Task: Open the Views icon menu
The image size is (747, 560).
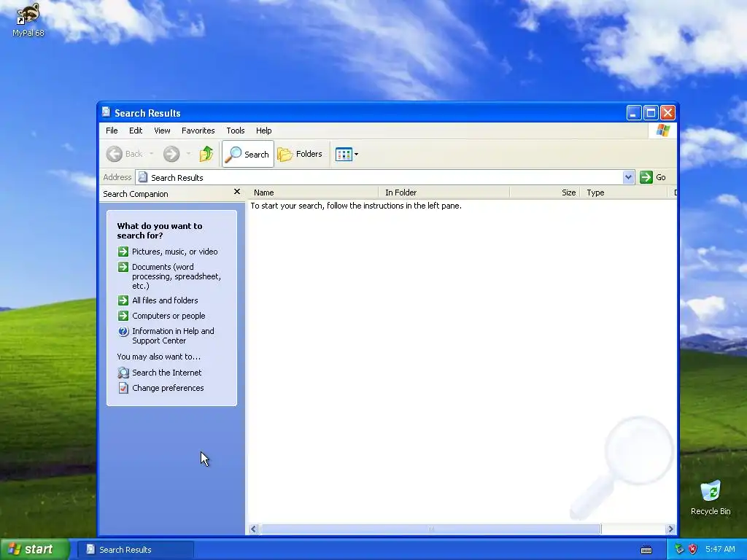Action: (347, 155)
